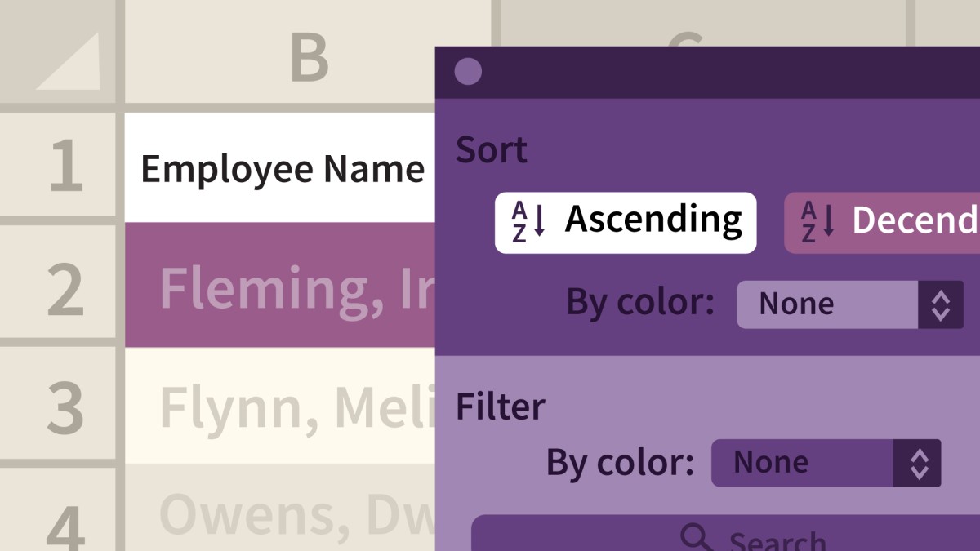Viewport: 980px width, 551px height.
Task: Select row 3 header
Action: tap(64, 407)
